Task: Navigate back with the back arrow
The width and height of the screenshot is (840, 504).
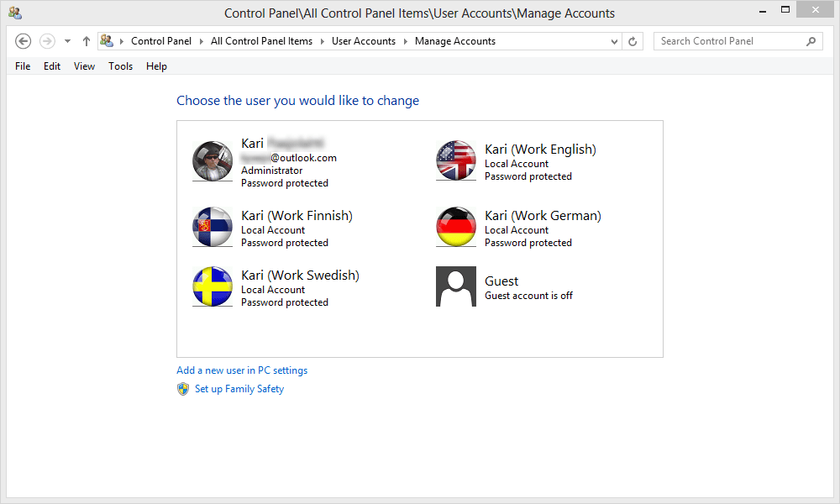Action: click(x=23, y=40)
